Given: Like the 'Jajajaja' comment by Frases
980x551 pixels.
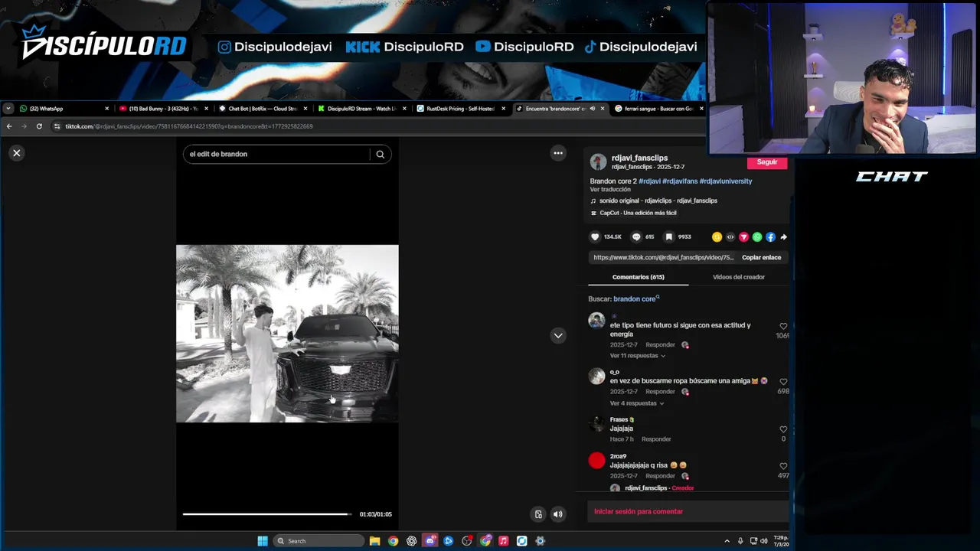Looking at the screenshot, I should pos(782,429).
